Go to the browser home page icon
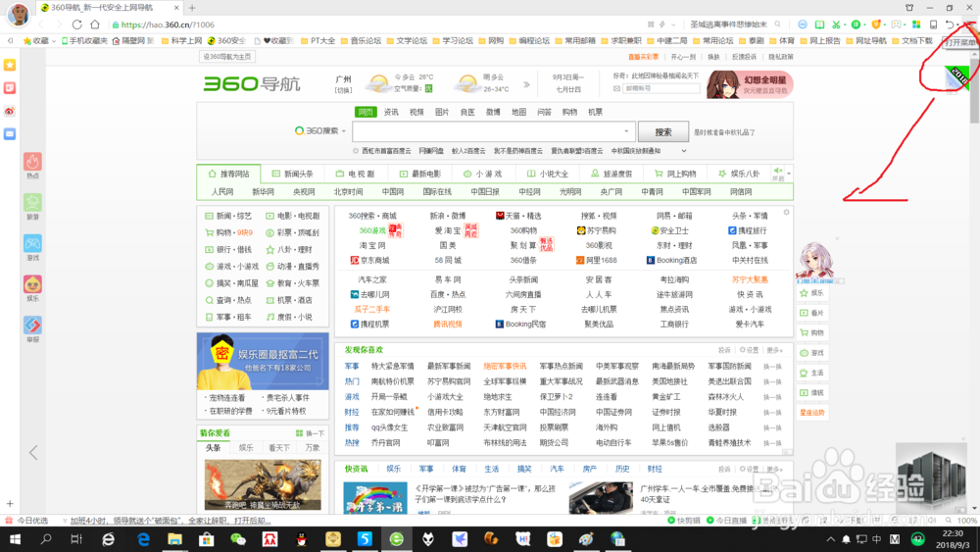 click(x=95, y=25)
